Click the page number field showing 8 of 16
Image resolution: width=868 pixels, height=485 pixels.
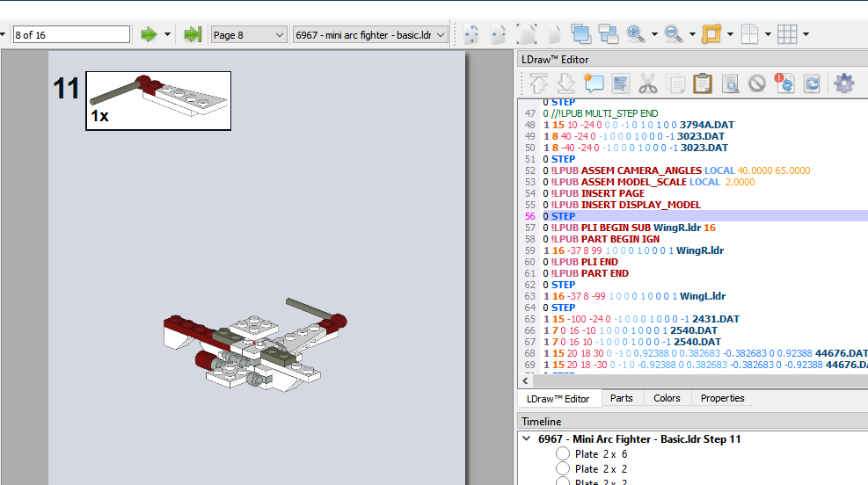click(x=71, y=35)
